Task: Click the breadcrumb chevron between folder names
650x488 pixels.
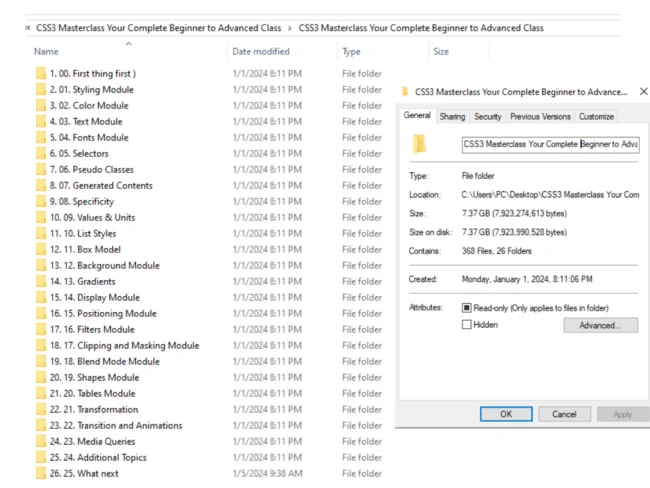Action: [290, 28]
